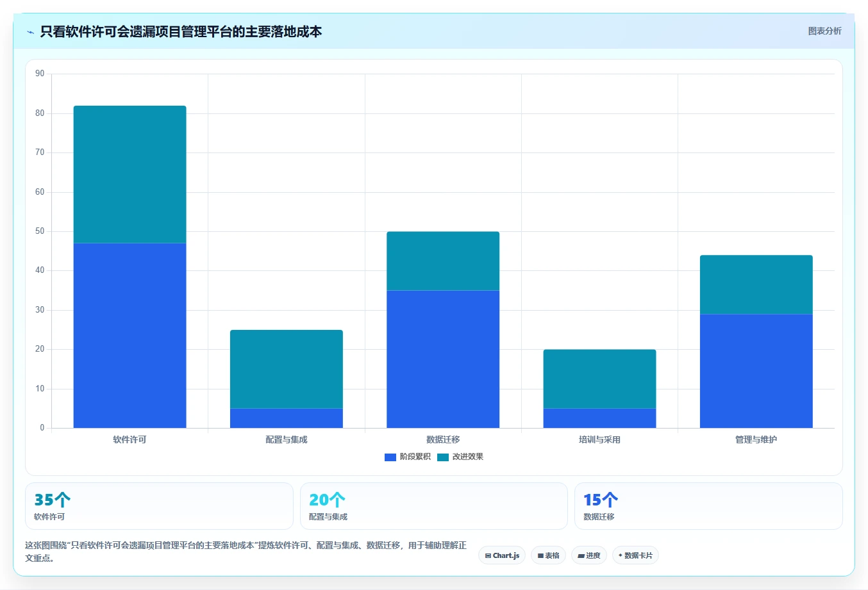Image resolution: width=868 pixels, height=590 pixels.
Task: Select the 表格 tag chip
Action: coord(548,555)
